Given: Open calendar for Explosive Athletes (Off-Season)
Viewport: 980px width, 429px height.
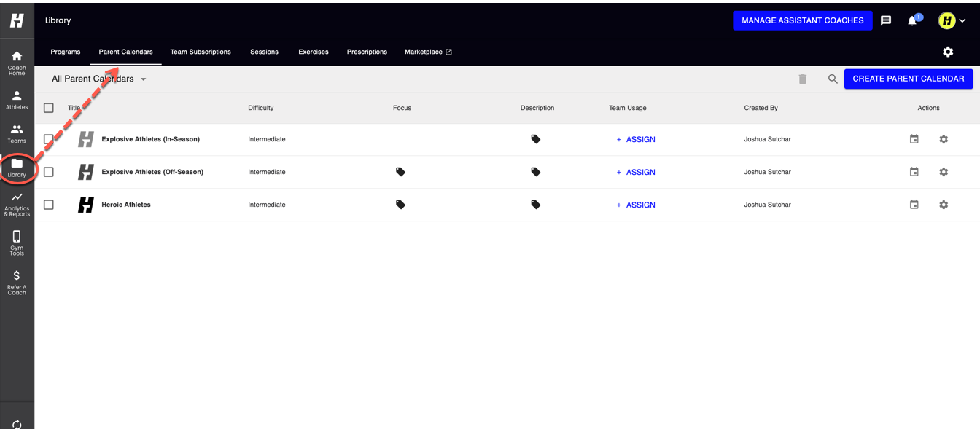Looking at the screenshot, I should 914,172.
